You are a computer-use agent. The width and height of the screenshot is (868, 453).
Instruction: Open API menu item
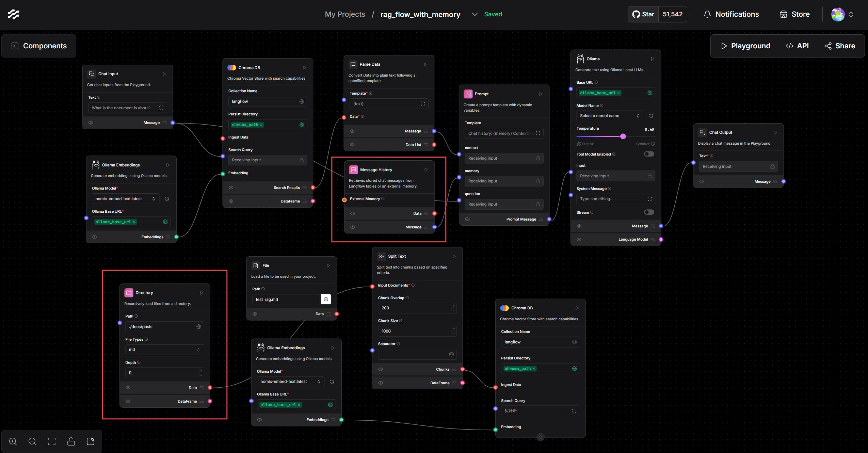797,46
